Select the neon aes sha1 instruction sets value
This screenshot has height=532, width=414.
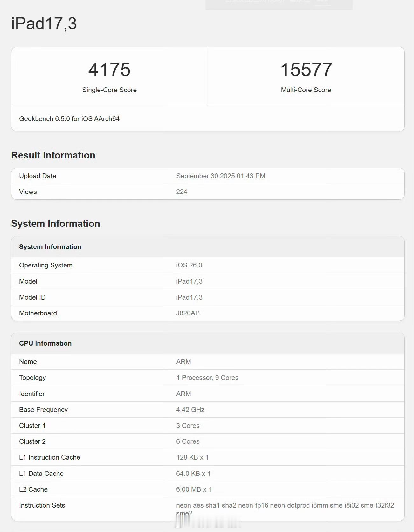285,509
